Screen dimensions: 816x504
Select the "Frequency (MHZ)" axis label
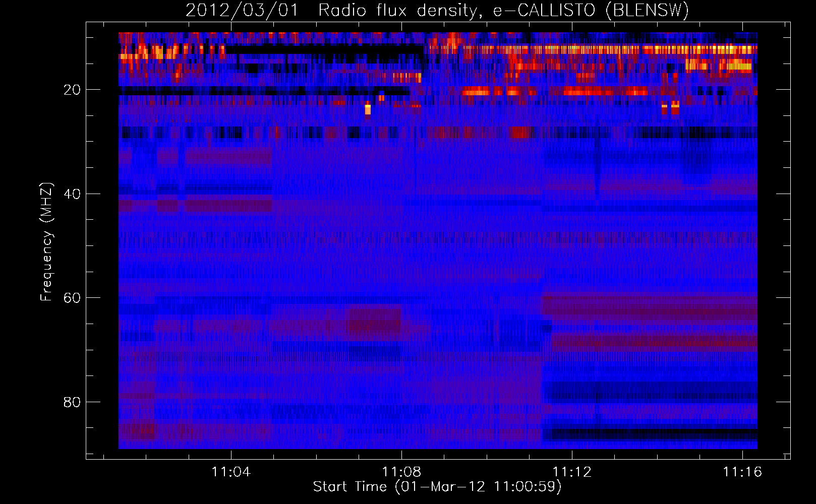tap(46, 242)
